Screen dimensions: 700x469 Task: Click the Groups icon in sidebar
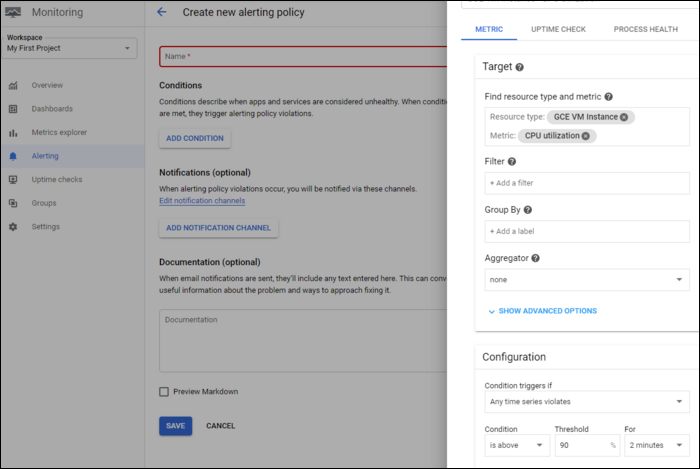(x=13, y=203)
